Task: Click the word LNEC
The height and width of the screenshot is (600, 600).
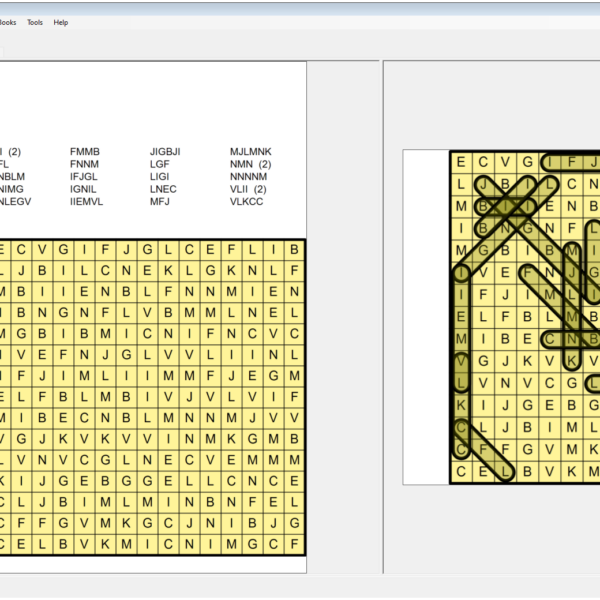Action: click(163, 189)
